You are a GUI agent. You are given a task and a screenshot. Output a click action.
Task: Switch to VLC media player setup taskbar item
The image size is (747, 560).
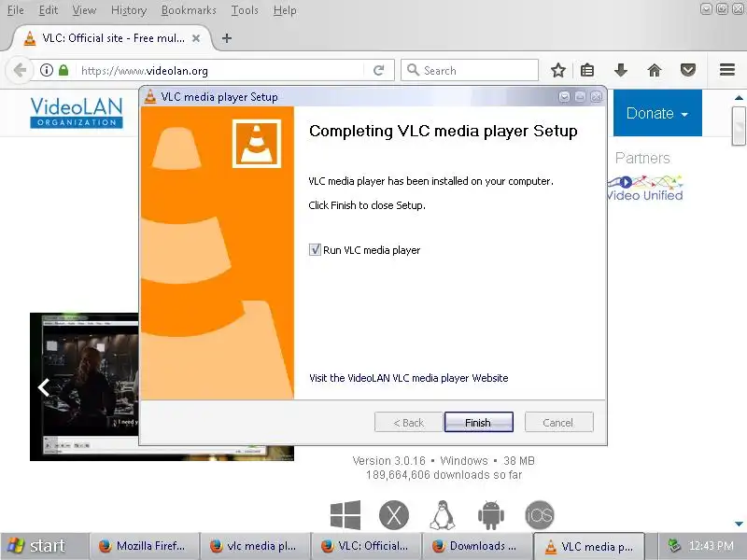click(589, 546)
